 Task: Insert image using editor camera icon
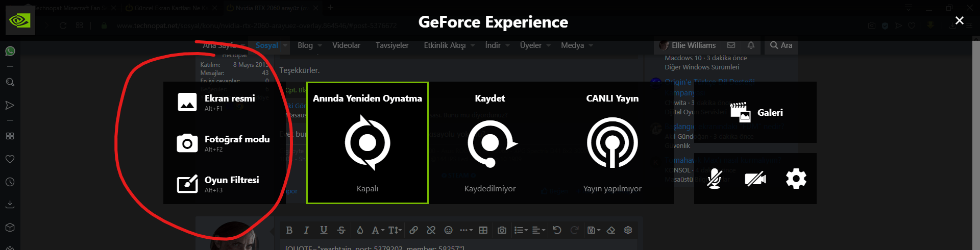pos(502,230)
